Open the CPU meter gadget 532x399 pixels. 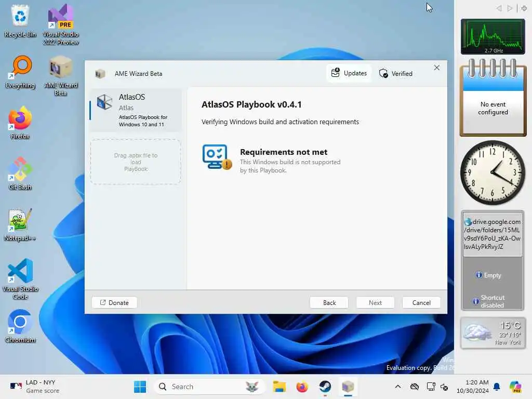[493, 37]
